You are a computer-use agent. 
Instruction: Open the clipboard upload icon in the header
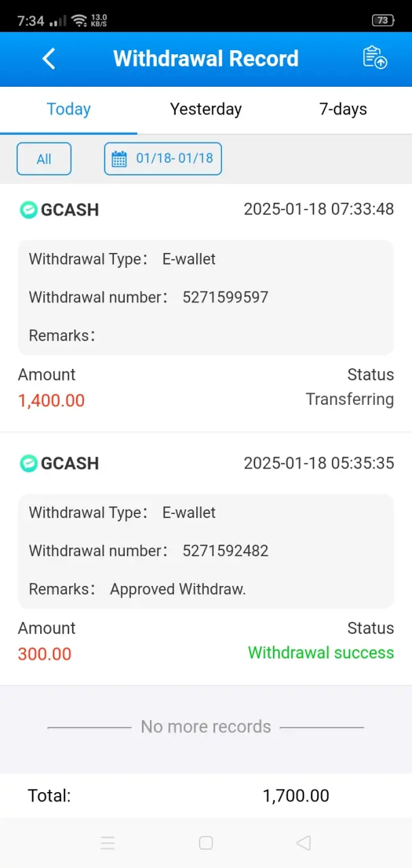point(375,58)
